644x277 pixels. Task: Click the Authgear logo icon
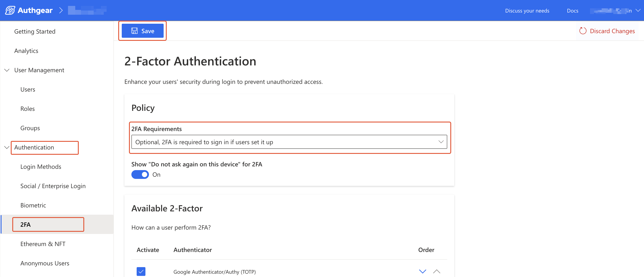pos(10,10)
